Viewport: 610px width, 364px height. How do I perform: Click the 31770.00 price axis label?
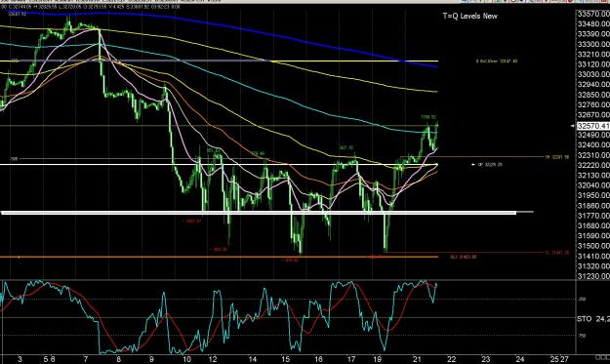[x=593, y=216]
